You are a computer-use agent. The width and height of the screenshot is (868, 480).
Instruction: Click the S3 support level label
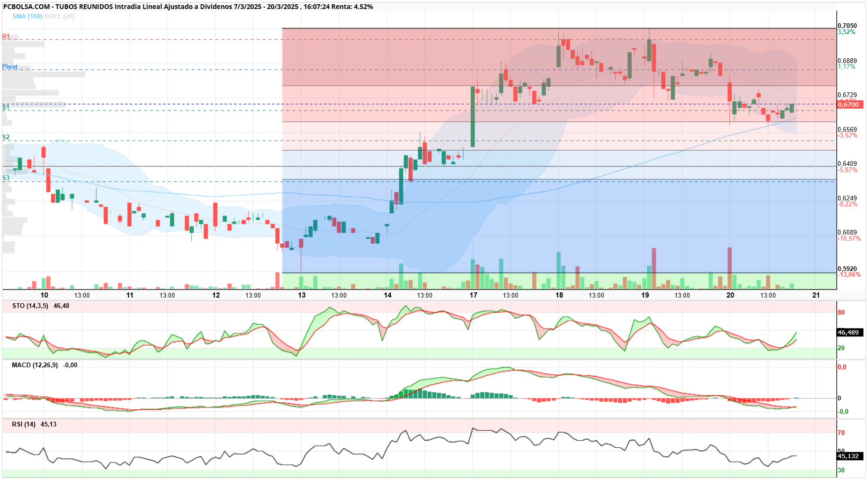pos(6,178)
